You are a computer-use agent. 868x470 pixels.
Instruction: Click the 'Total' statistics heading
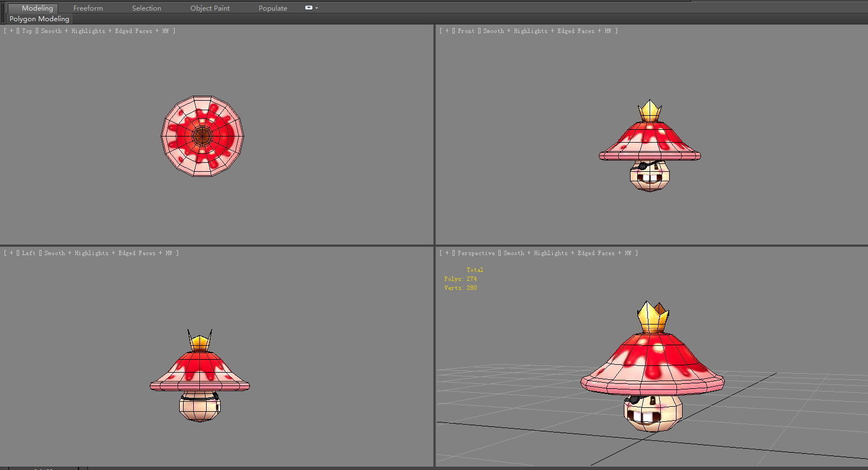pyautogui.click(x=475, y=270)
